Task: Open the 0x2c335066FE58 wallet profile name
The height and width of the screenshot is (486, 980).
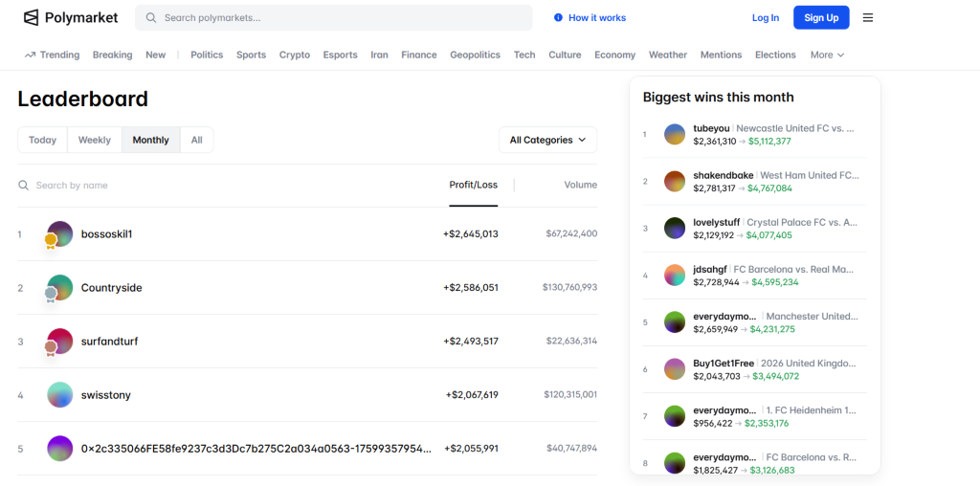Action: click(x=256, y=449)
